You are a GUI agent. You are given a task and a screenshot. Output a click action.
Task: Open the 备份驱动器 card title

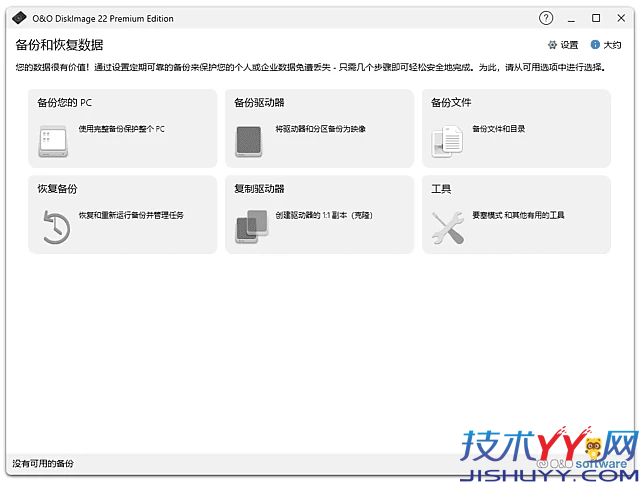259,102
